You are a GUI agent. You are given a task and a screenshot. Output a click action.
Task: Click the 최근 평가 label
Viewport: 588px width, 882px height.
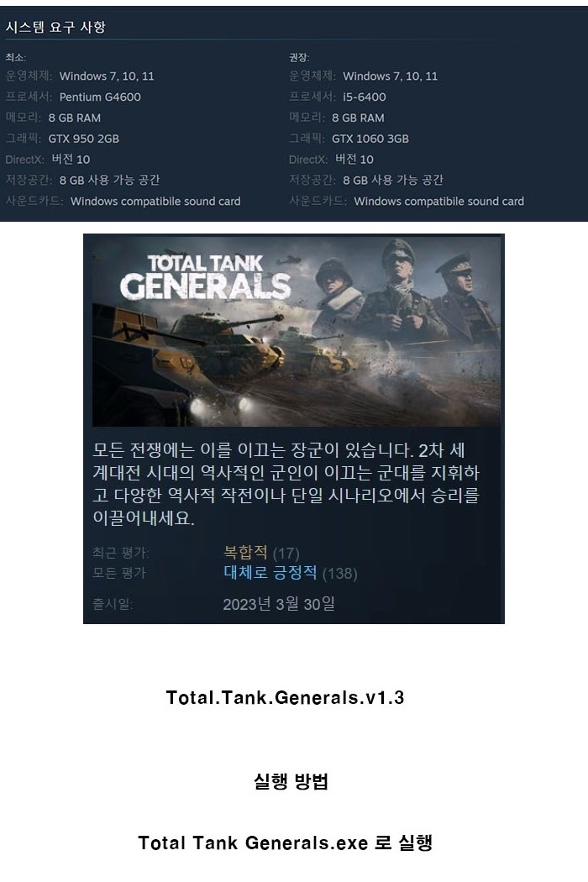pos(120,553)
